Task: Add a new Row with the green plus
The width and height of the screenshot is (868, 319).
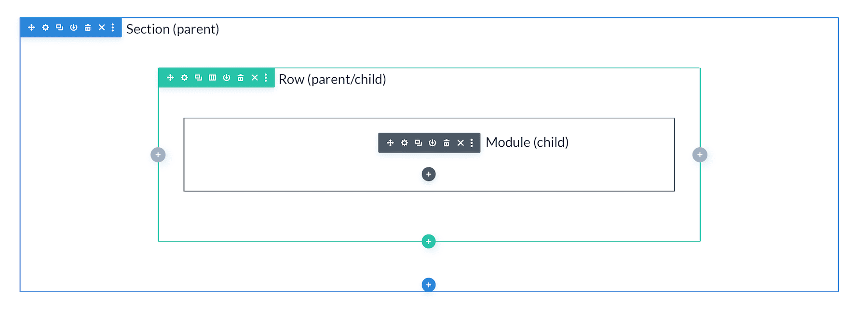Action: (x=428, y=241)
